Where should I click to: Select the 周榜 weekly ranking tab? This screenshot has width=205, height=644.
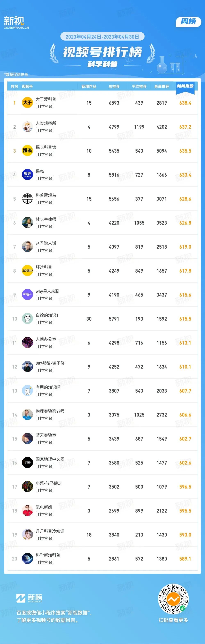(x=189, y=22)
